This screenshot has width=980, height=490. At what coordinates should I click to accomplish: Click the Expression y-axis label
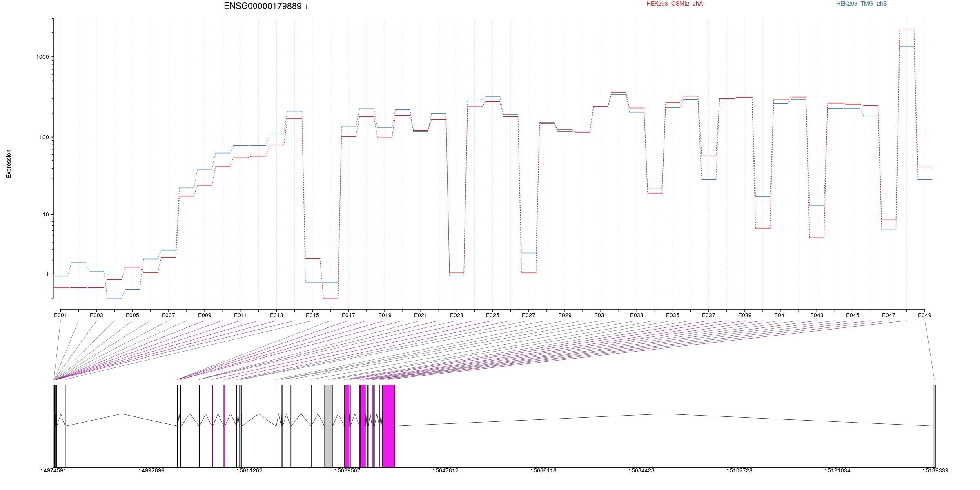(x=9, y=164)
